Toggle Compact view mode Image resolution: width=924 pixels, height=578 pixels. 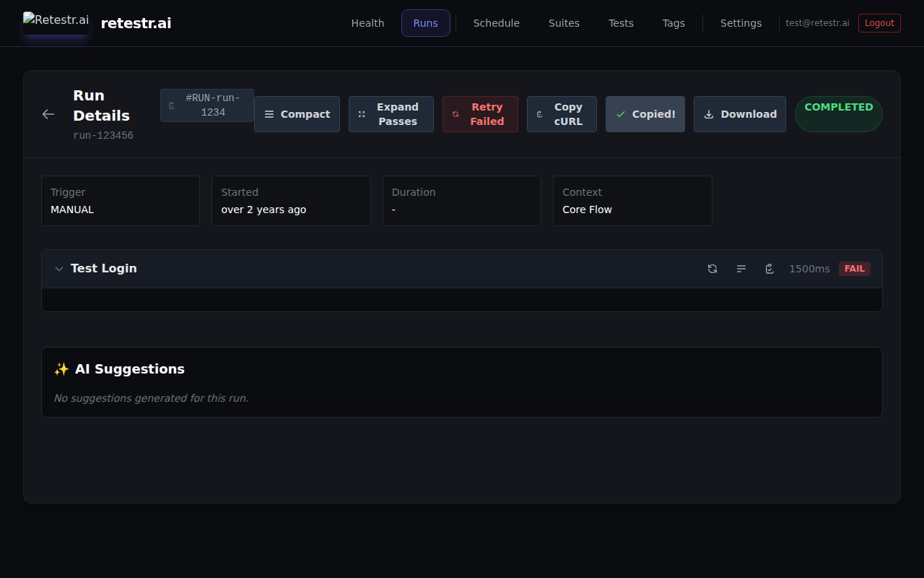(297, 114)
